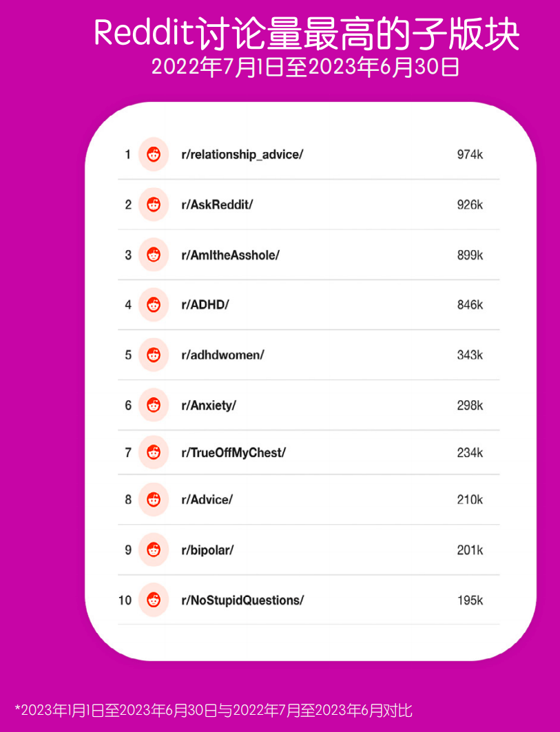The width and height of the screenshot is (560, 732).
Task: Open the r/AskReddit/ subreddit link
Action: coord(217,205)
